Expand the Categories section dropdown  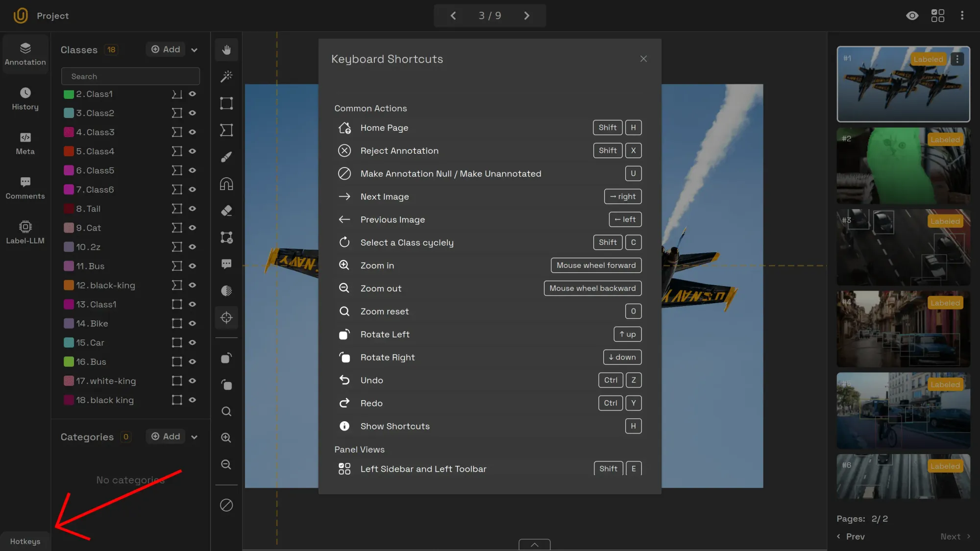(x=195, y=436)
